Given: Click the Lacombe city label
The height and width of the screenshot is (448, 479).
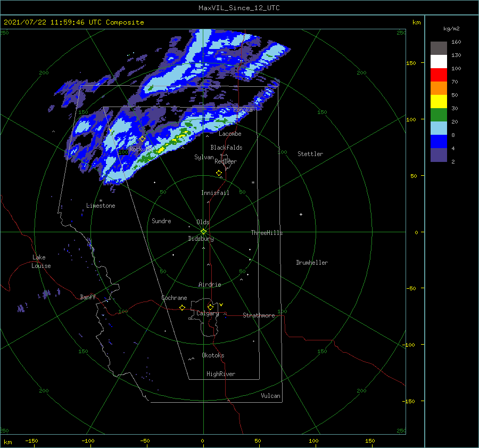Looking at the screenshot, I should point(230,134).
